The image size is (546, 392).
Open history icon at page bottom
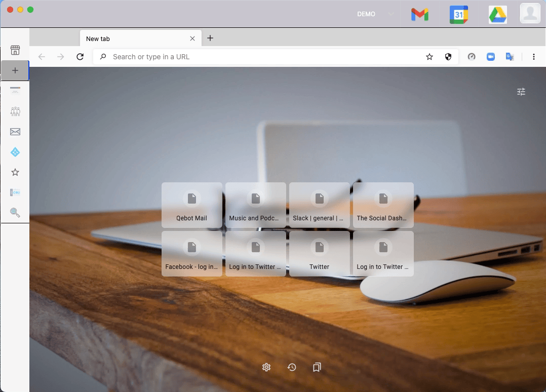[x=292, y=367]
